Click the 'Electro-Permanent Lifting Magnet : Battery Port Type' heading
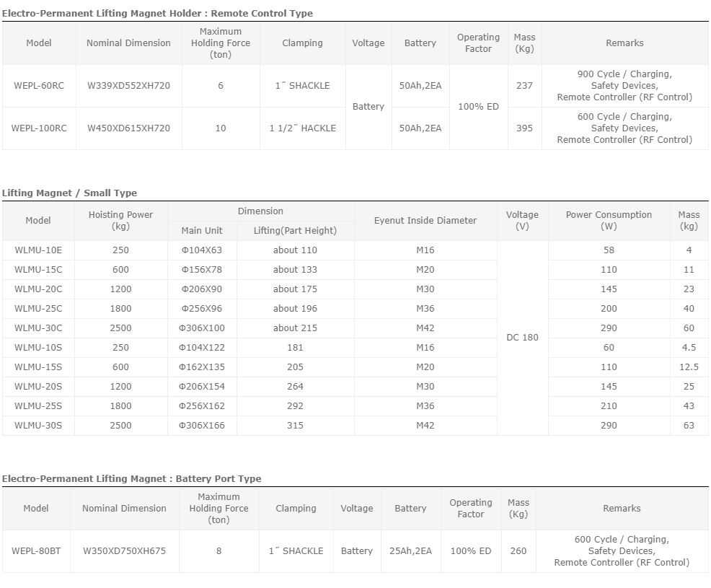This screenshot has width=711, height=588. tap(131, 478)
